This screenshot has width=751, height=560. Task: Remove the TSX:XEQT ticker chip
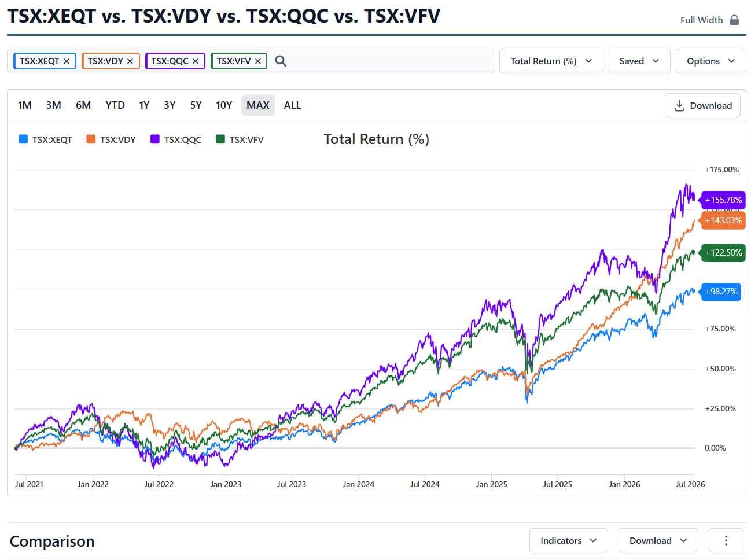[67, 61]
